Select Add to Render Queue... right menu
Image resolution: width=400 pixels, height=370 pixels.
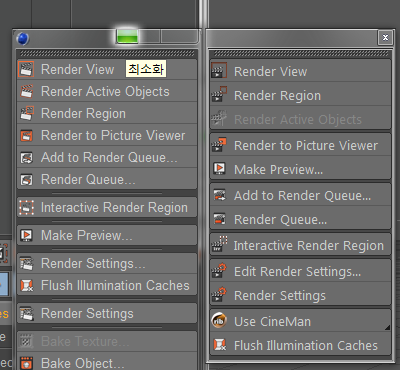302,195
